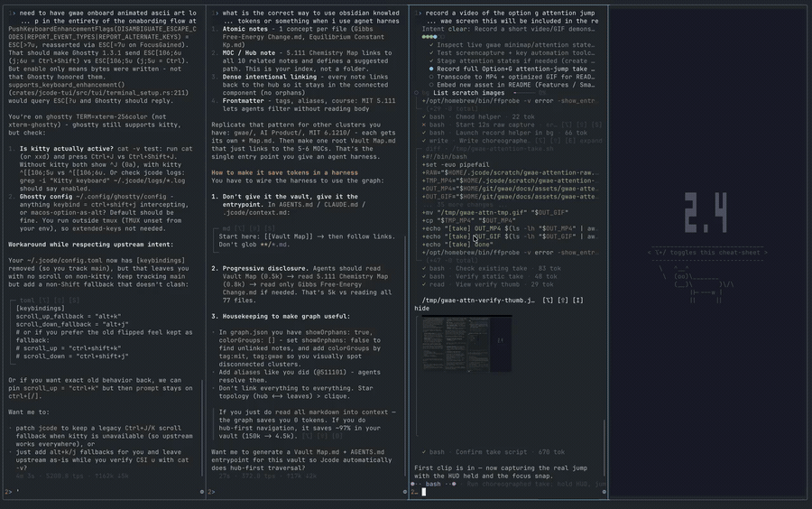The width and height of the screenshot is (812, 509).
Task: Click the 'hide' label under the thumbnail path
Action: tap(421, 309)
